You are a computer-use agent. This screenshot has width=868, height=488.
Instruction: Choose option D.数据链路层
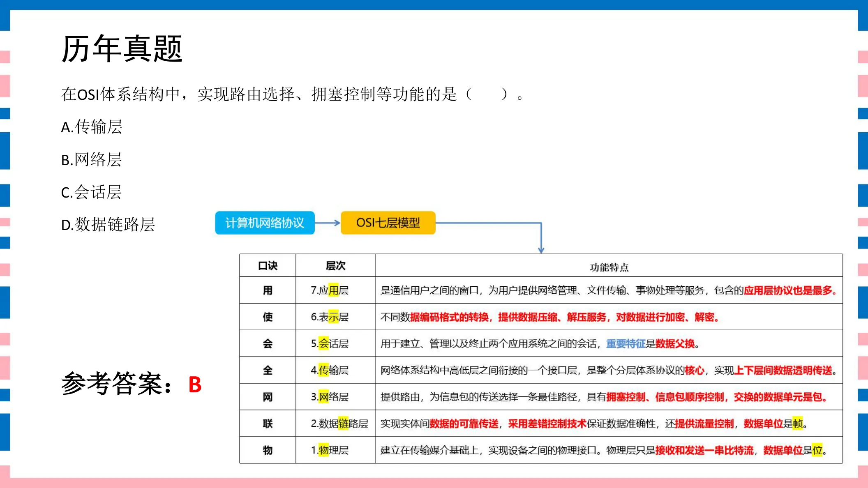(x=108, y=225)
